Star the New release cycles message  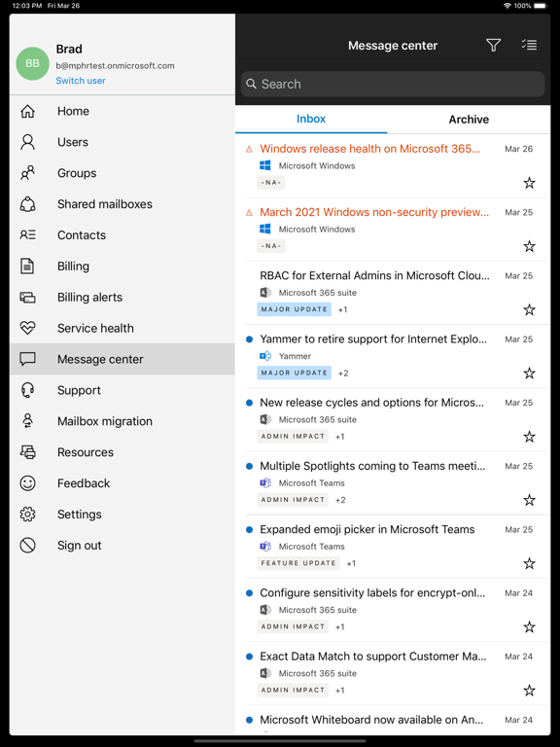point(529,437)
